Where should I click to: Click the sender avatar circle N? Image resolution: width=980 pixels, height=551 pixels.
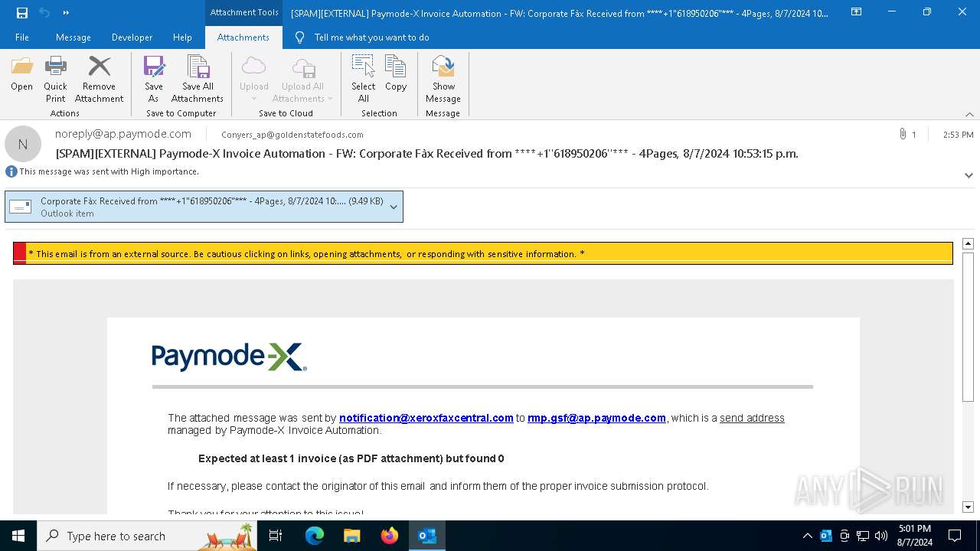pyautogui.click(x=23, y=144)
